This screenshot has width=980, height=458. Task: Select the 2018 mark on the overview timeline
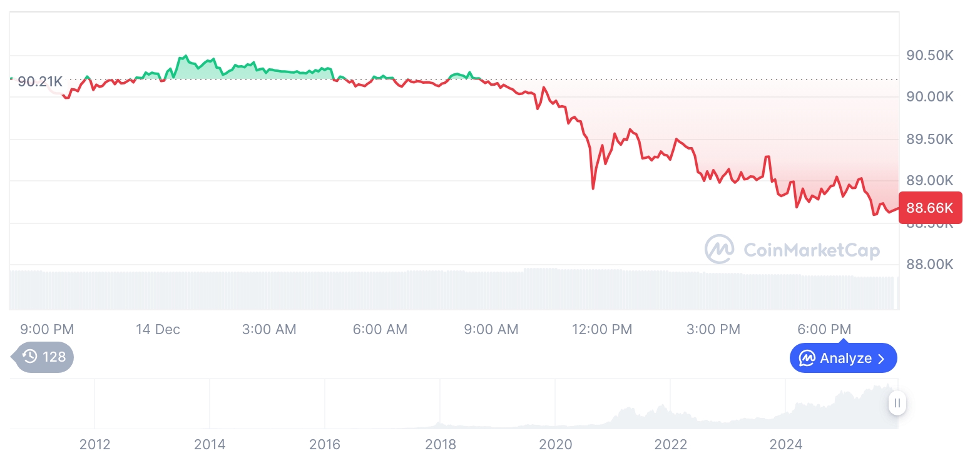[x=441, y=444]
